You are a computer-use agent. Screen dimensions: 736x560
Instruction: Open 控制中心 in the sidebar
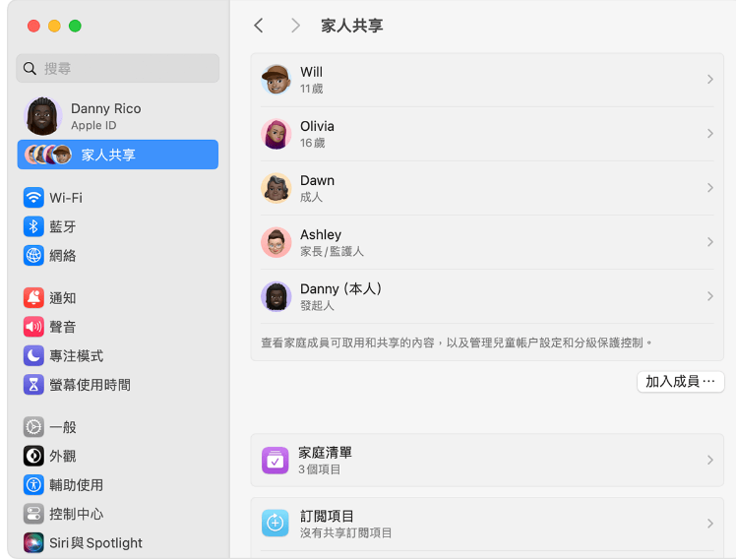pos(76,514)
